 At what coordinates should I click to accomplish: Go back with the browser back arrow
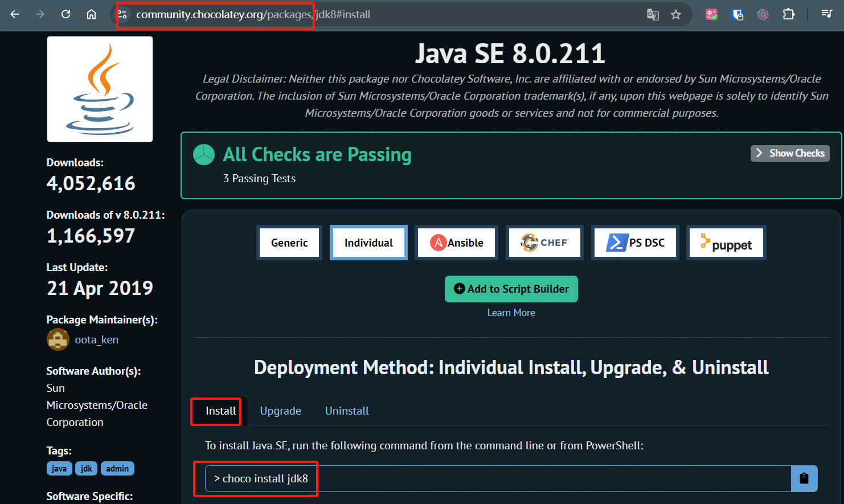pos(15,14)
